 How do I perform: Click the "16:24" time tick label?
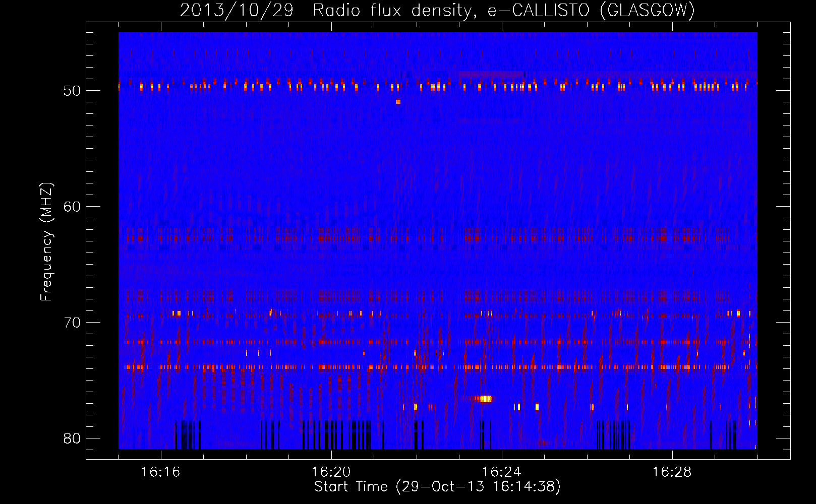[x=501, y=472]
